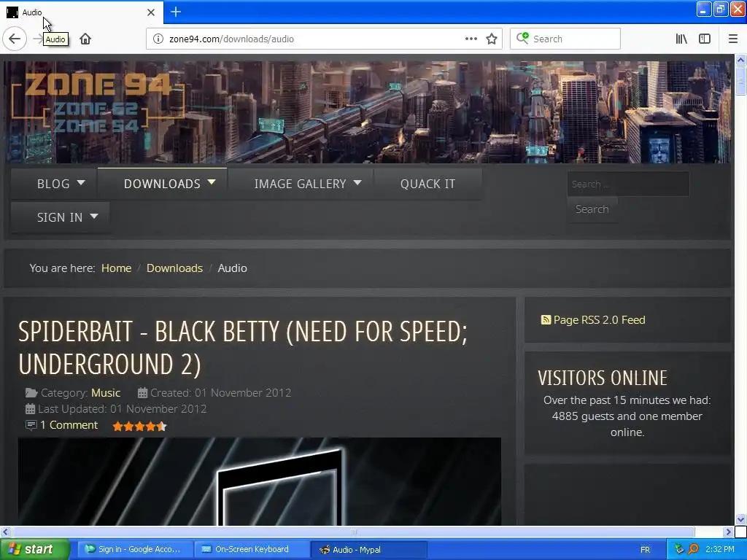
Task: Follow the Home breadcrumb link
Action: point(116,268)
